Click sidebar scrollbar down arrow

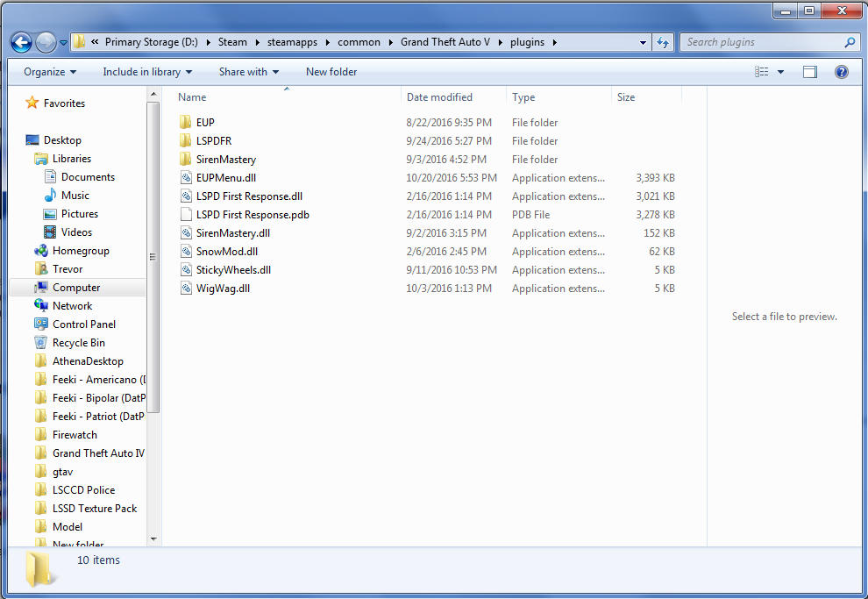[x=154, y=539]
